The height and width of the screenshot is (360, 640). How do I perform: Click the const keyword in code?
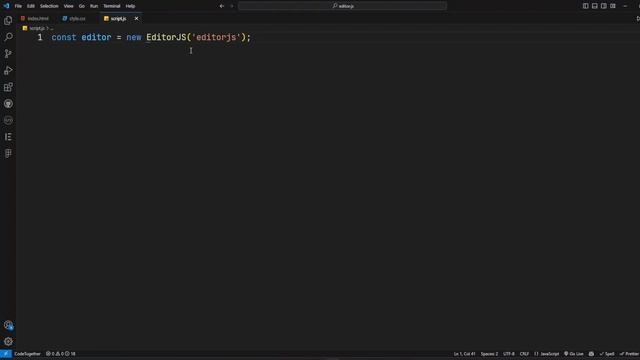coord(64,37)
